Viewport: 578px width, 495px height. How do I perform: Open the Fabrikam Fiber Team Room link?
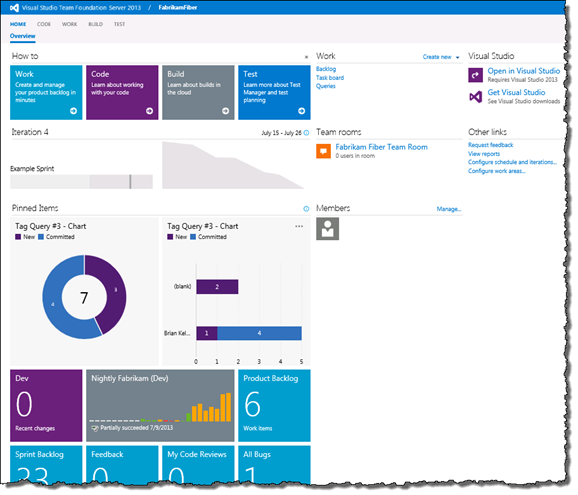(382, 147)
